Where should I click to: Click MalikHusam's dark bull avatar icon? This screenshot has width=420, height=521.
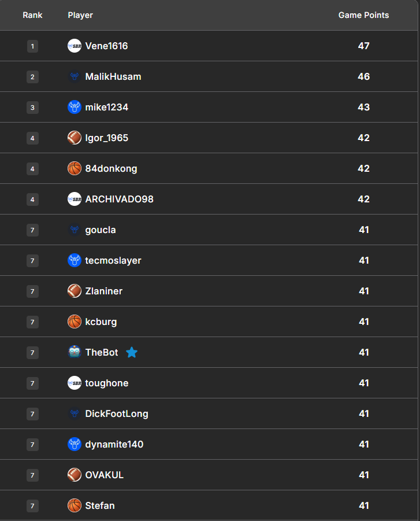(75, 76)
